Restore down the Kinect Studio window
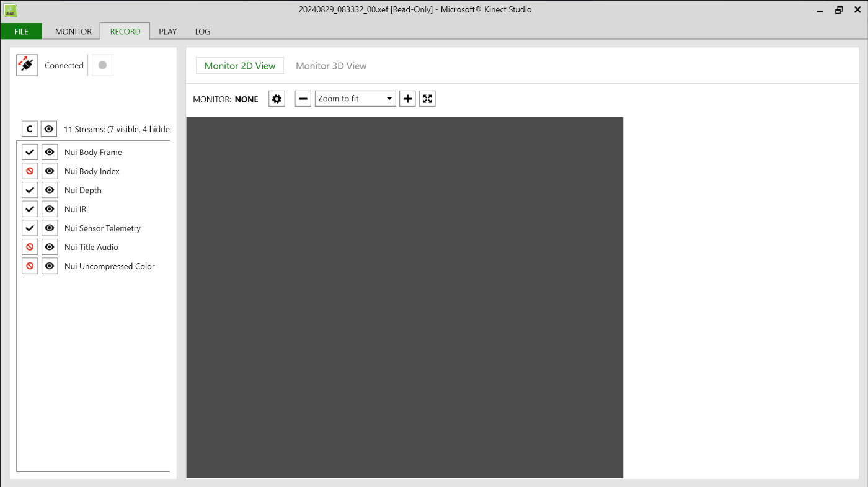The image size is (868, 487). click(839, 10)
